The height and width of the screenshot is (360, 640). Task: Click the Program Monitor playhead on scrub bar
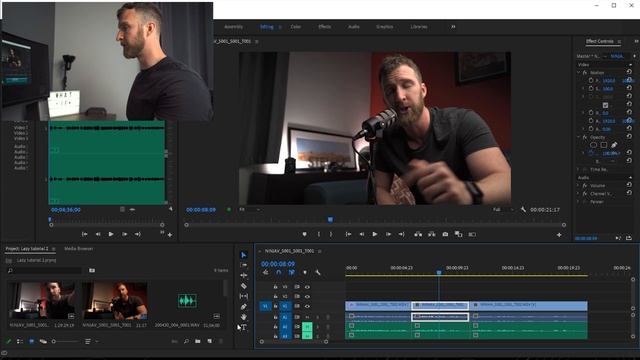(x=330, y=220)
